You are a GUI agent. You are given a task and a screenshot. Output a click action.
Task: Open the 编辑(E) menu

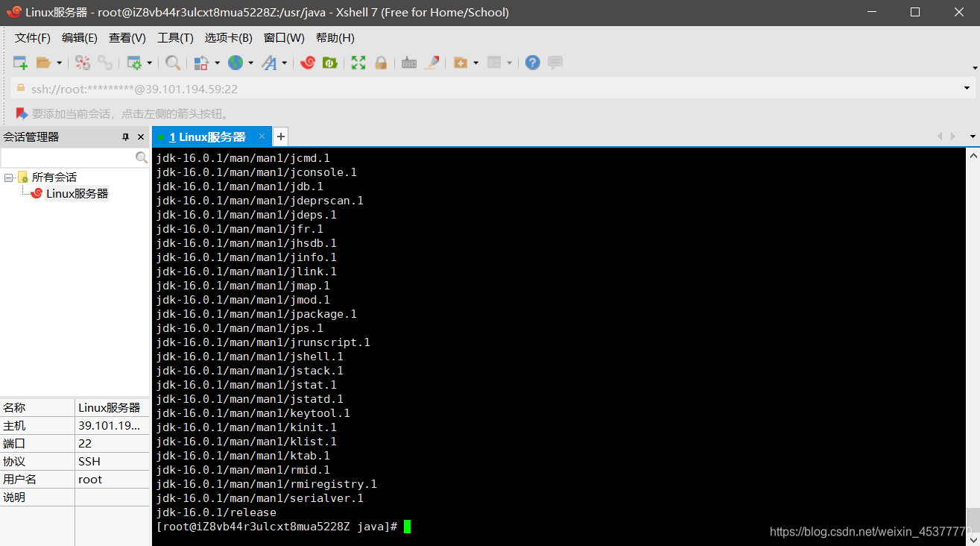point(80,38)
